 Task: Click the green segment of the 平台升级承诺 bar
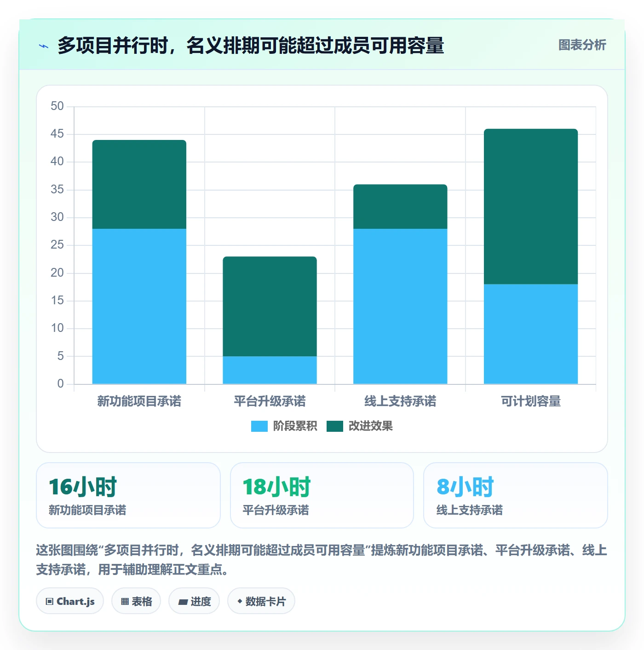(270, 306)
